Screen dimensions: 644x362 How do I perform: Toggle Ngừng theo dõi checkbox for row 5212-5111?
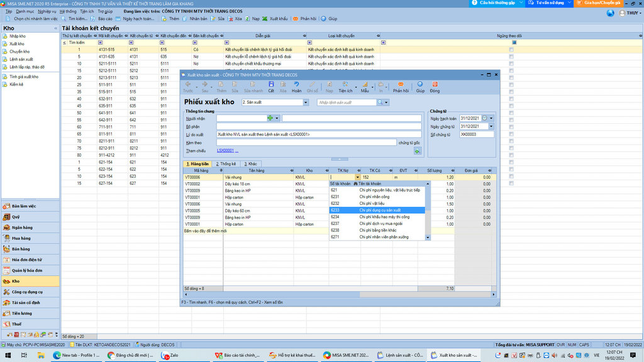(x=511, y=70)
